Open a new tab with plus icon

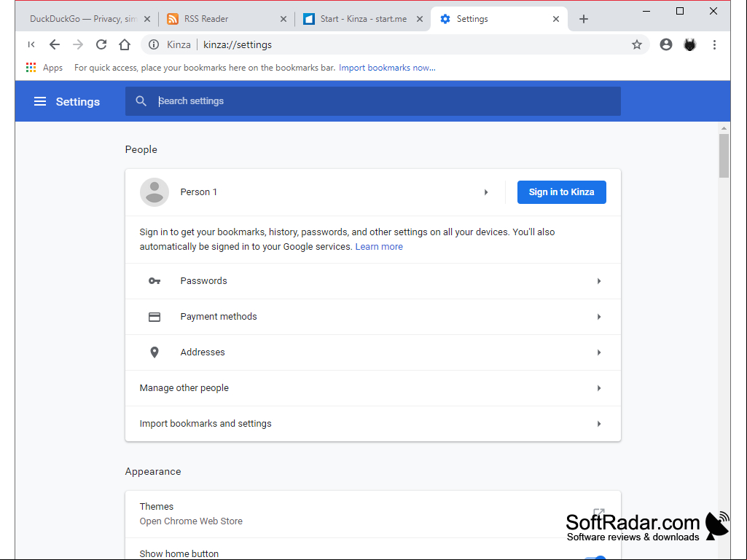point(584,19)
